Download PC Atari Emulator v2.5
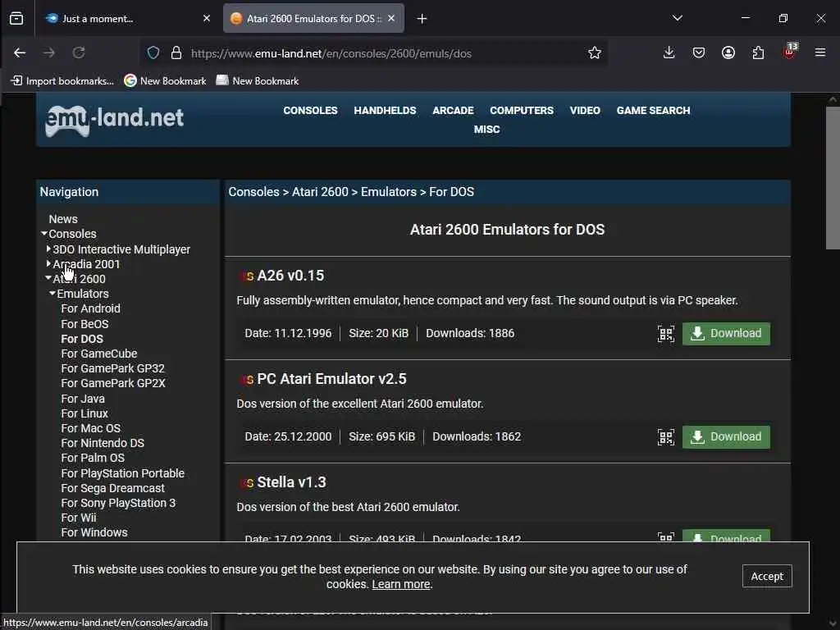The height and width of the screenshot is (630, 840). 726,436
